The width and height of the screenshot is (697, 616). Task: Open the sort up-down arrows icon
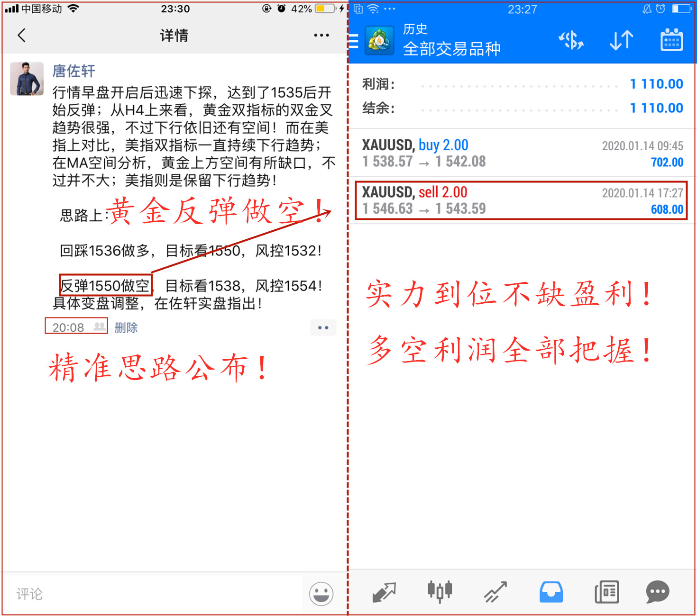click(621, 40)
